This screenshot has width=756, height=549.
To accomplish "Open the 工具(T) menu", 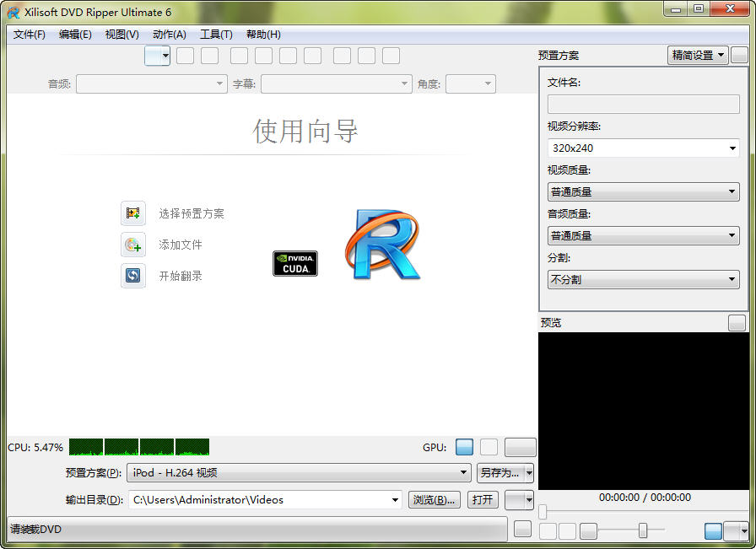I will (216, 35).
